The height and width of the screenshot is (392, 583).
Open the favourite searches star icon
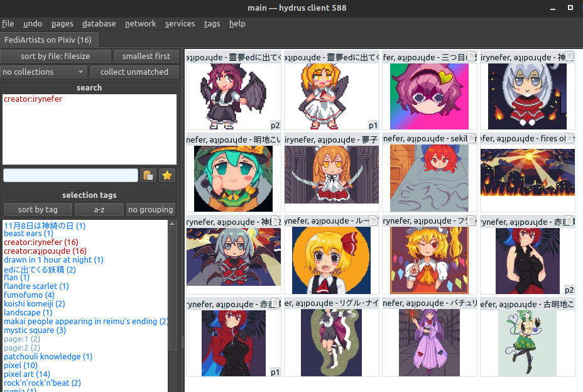coord(166,175)
